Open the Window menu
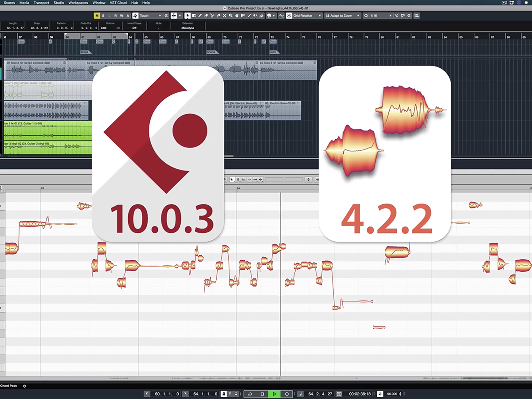This screenshot has height=399, width=532. [x=99, y=3]
